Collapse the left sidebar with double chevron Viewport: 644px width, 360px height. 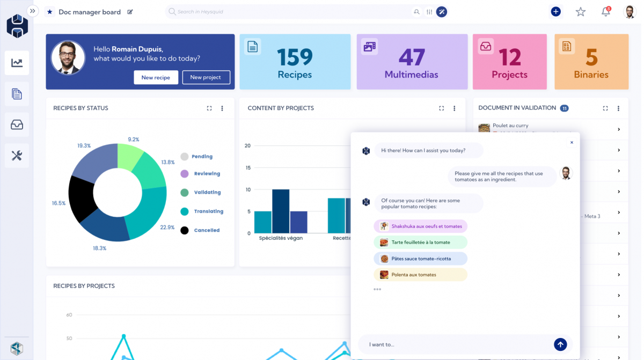point(33,10)
